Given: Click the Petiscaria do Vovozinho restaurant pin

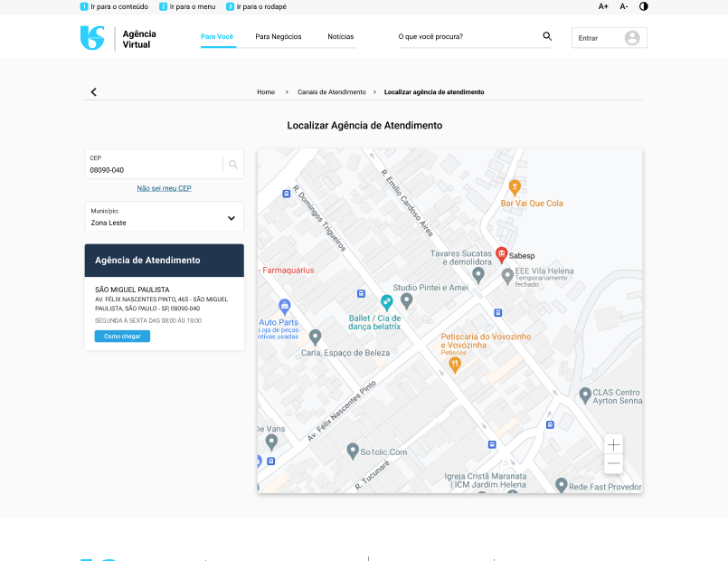Looking at the screenshot, I should (x=455, y=364).
